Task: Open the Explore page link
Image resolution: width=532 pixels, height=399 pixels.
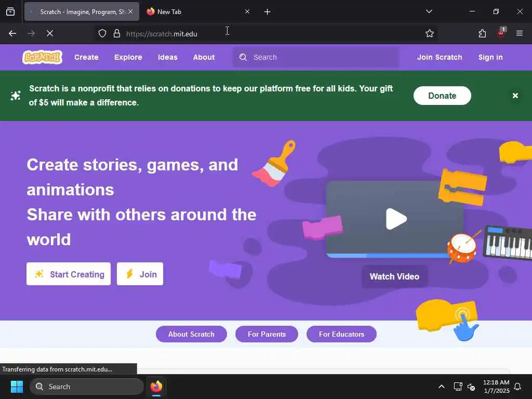Action: click(x=128, y=57)
